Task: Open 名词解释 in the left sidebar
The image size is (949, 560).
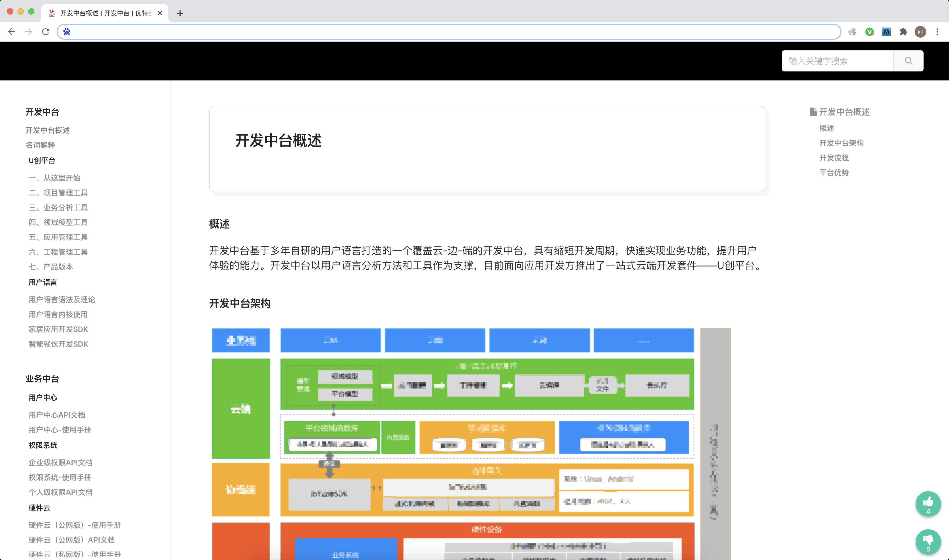Action: [x=41, y=145]
